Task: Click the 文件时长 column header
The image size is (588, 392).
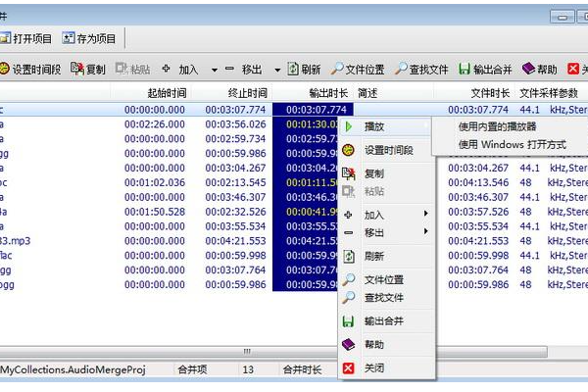Action: [x=490, y=93]
